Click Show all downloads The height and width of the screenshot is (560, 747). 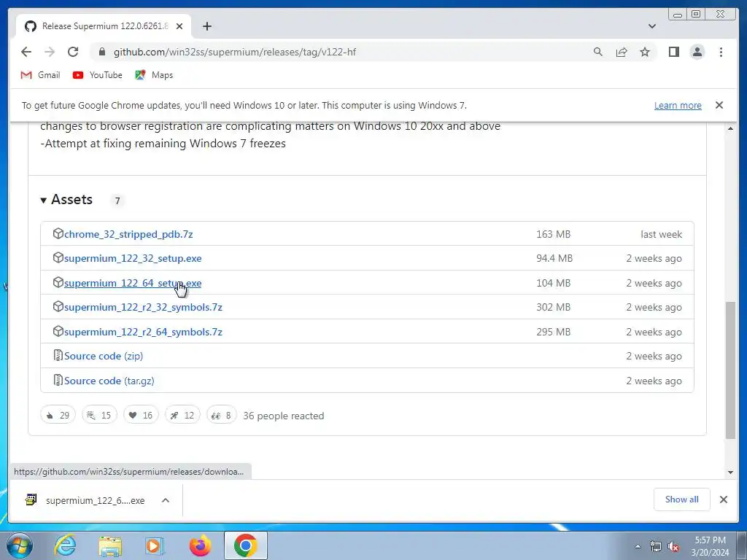tap(682, 499)
